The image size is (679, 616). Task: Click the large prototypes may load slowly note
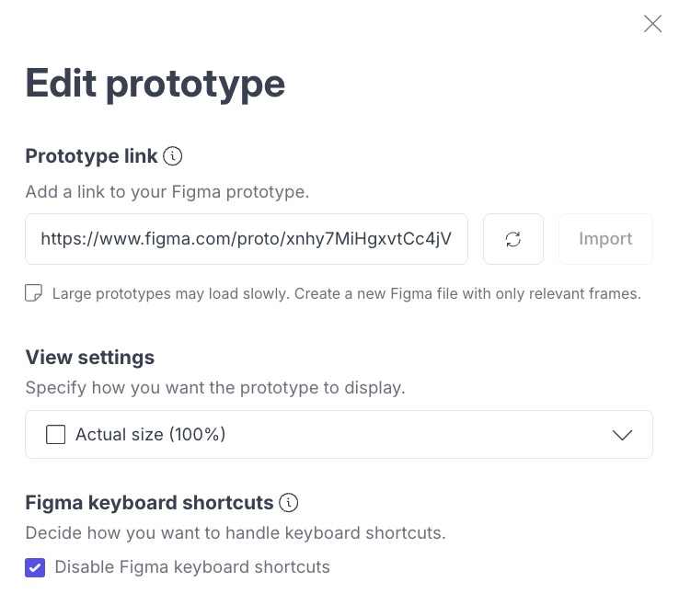(346, 294)
